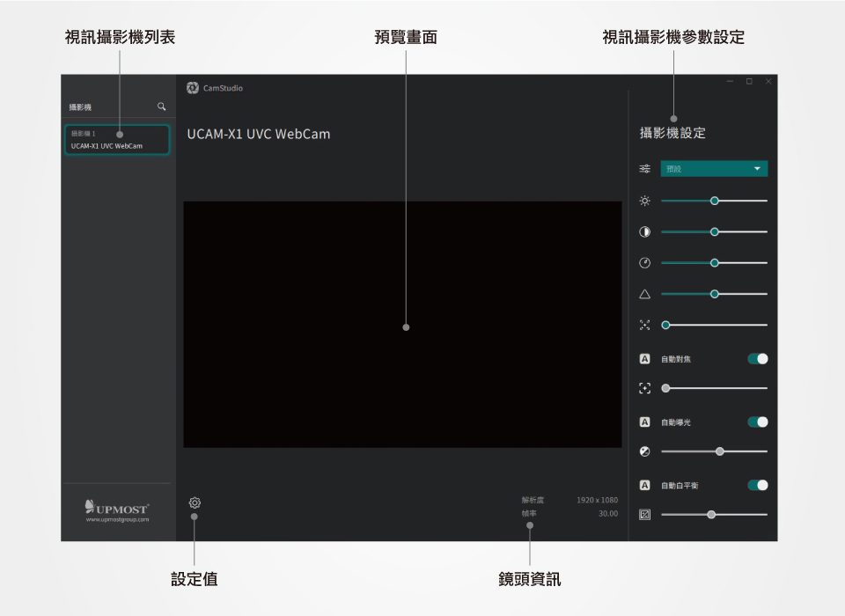Screen dimensions: 845x616
Task: Click the large UCAM-X1 UVC WebCam heading
Action: pyautogui.click(x=259, y=134)
